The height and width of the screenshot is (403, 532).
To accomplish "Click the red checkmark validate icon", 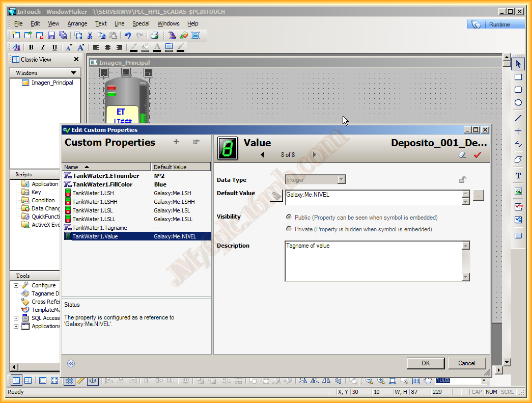I will [477, 155].
